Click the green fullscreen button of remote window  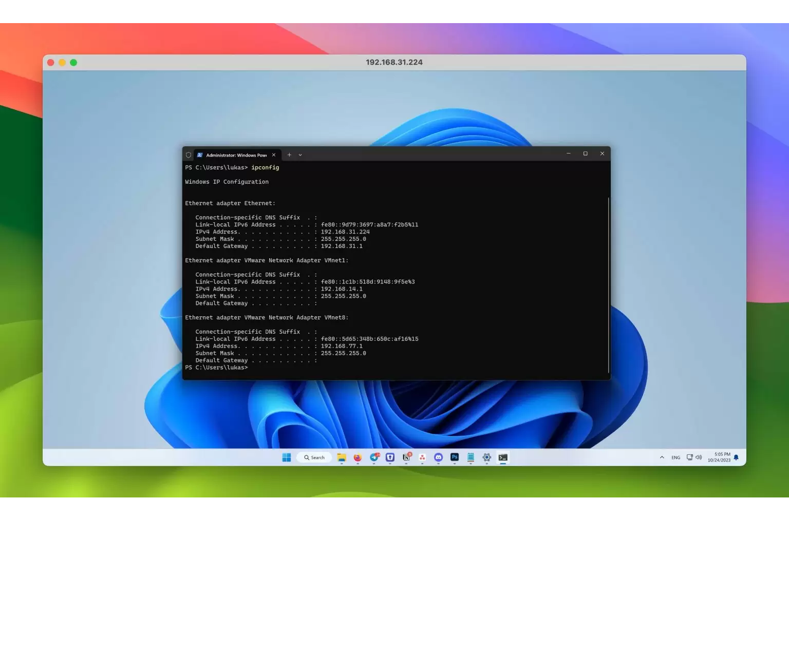(73, 63)
